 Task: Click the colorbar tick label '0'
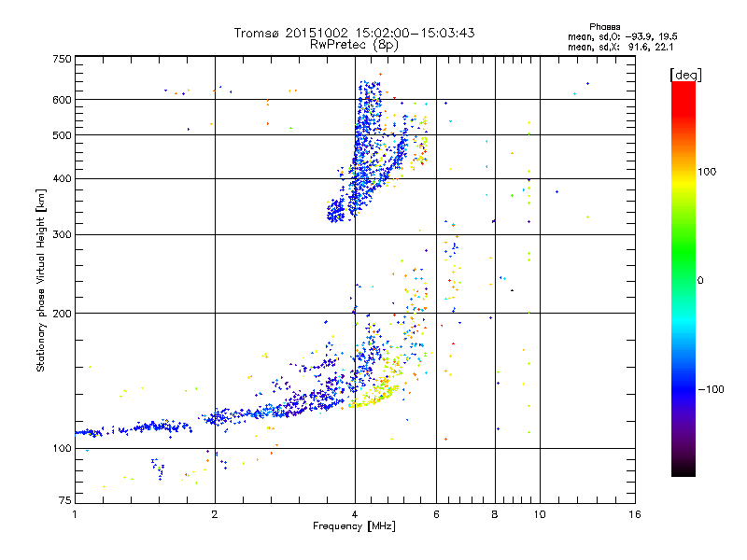[700, 281]
